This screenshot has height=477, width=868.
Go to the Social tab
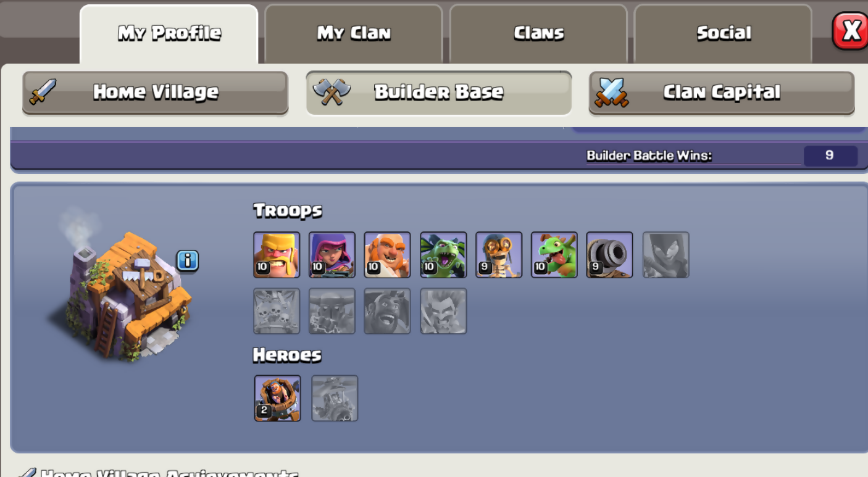723,33
